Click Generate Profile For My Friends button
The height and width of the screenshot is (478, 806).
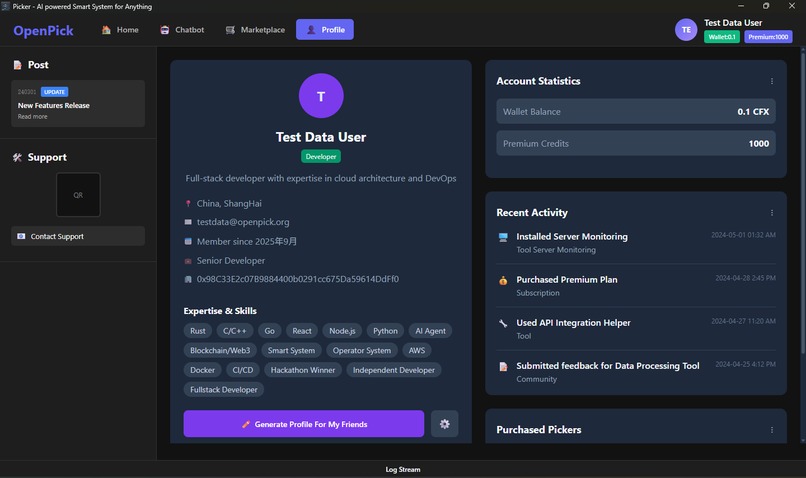(x=304, y=424)
